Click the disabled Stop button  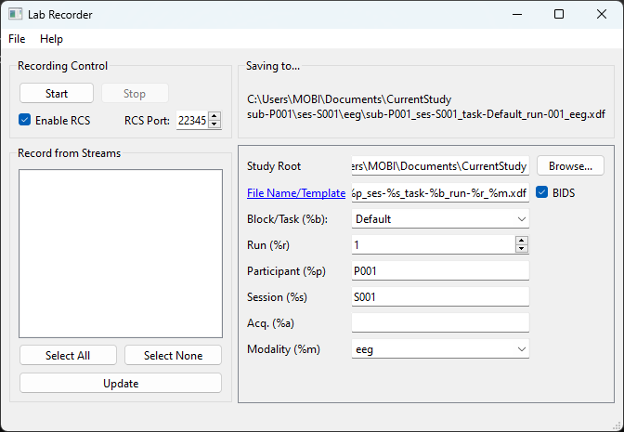click(135, 93)
